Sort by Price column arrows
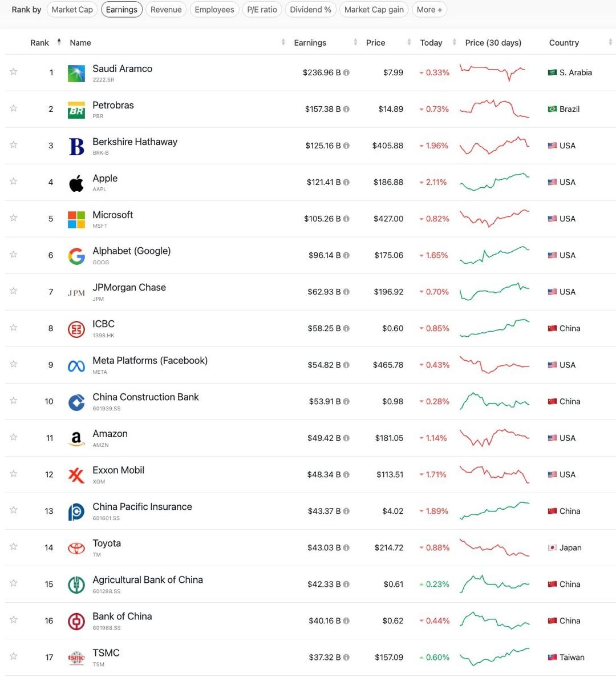Viewport: 616px width, 677px height. 409,42
